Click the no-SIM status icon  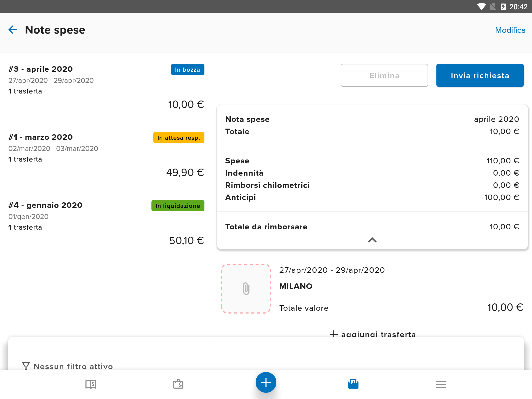point(493,6)
